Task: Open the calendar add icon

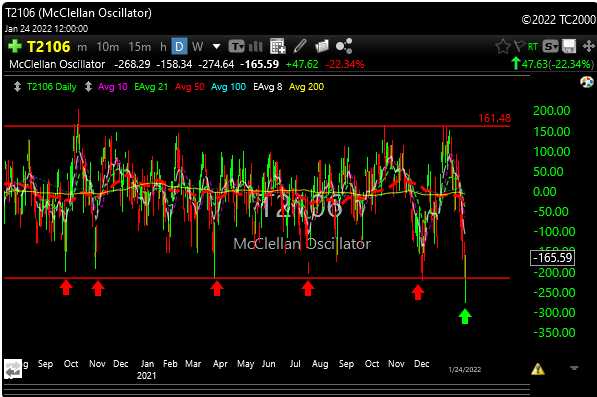Action: click(278, 46)
